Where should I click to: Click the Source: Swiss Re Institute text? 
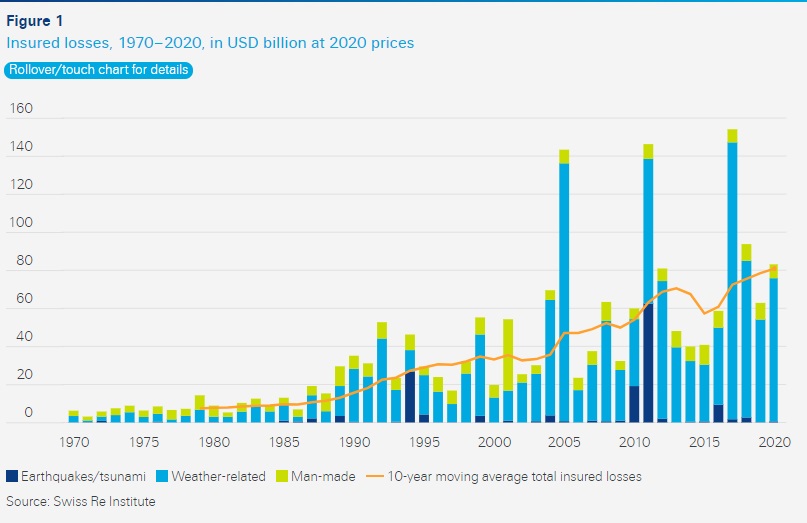click(81, 501)
